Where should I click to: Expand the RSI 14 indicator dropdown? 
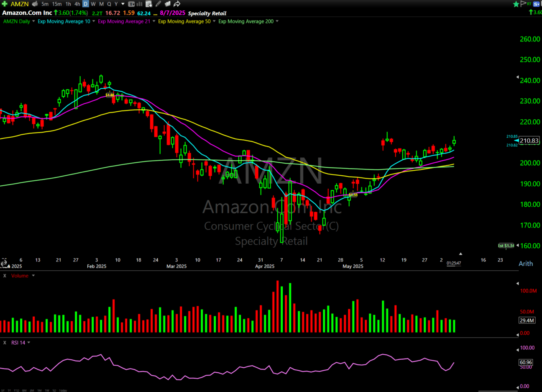pos(29,343)
